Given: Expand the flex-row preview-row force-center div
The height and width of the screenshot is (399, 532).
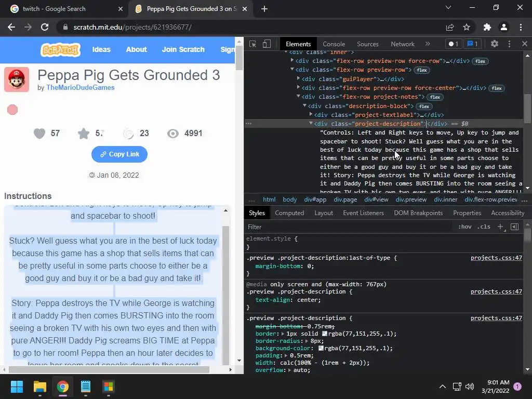Looking at the screenshot, I should [299, 87].
